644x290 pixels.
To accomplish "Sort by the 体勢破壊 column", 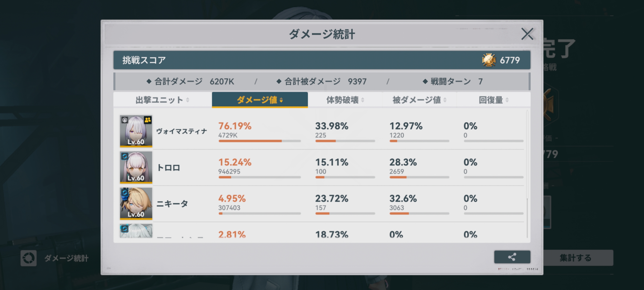I will [x=345, y=100].
